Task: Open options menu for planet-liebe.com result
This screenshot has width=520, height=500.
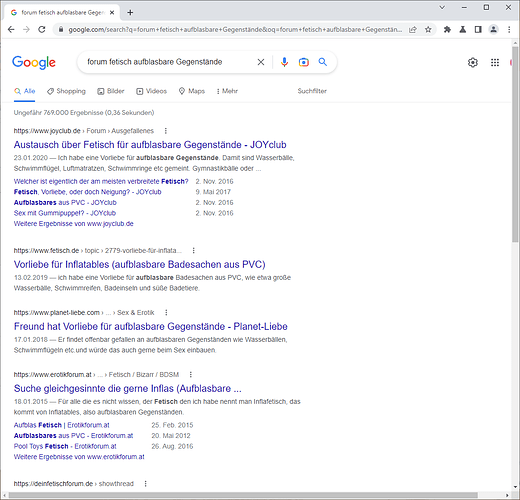Action: click(x=166, y=312)
